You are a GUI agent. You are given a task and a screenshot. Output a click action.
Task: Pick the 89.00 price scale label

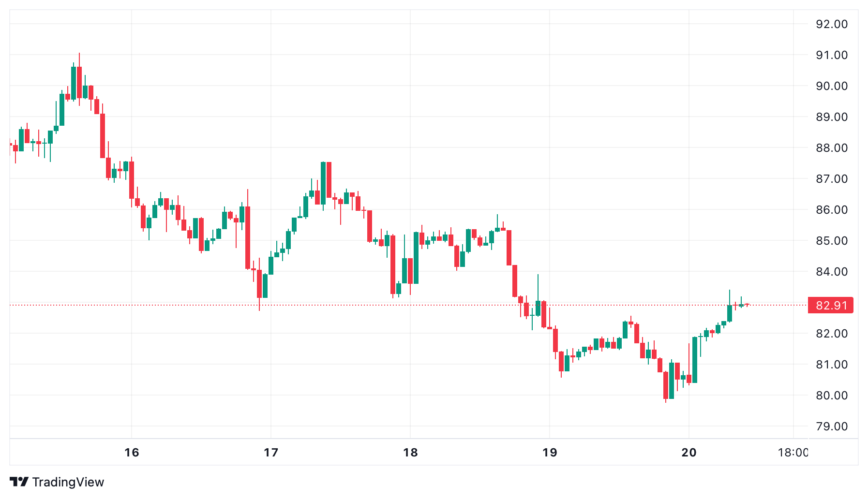832,117
